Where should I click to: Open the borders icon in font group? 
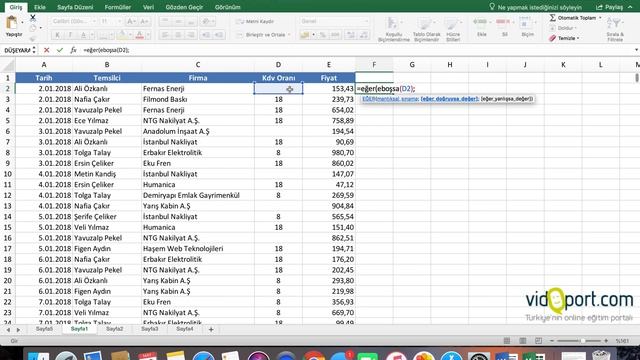[103, 35]
